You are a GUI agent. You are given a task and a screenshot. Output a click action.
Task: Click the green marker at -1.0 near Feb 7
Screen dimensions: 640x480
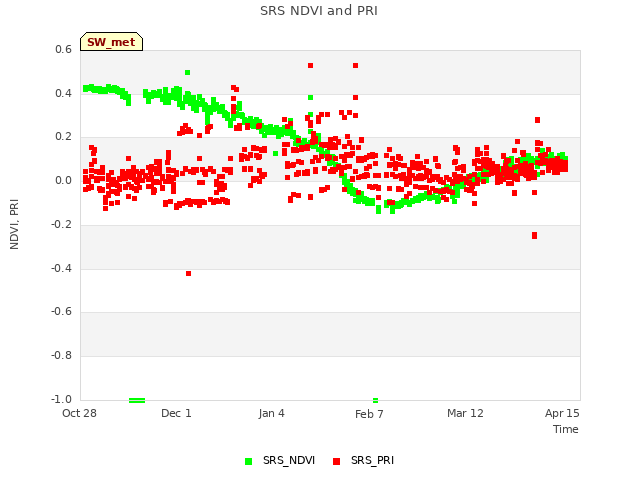point(376,400)
